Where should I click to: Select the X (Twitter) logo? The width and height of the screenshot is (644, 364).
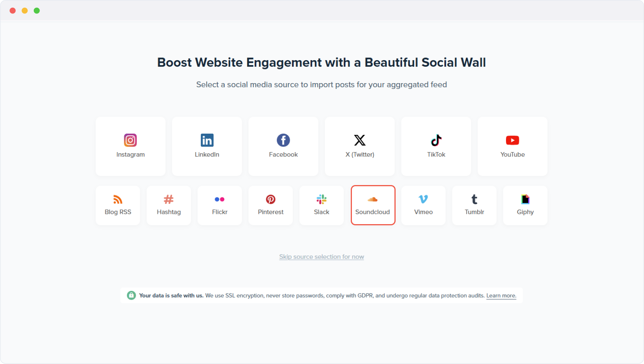[360, 140]
